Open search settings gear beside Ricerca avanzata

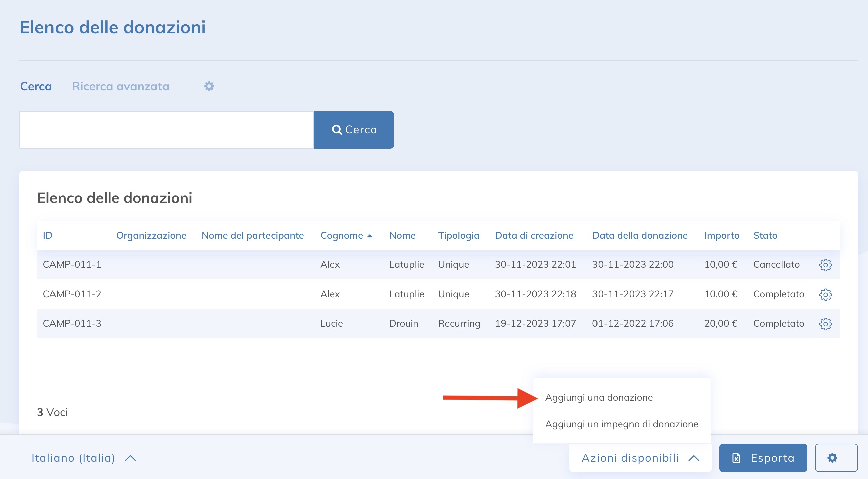(x=209, y=86)
